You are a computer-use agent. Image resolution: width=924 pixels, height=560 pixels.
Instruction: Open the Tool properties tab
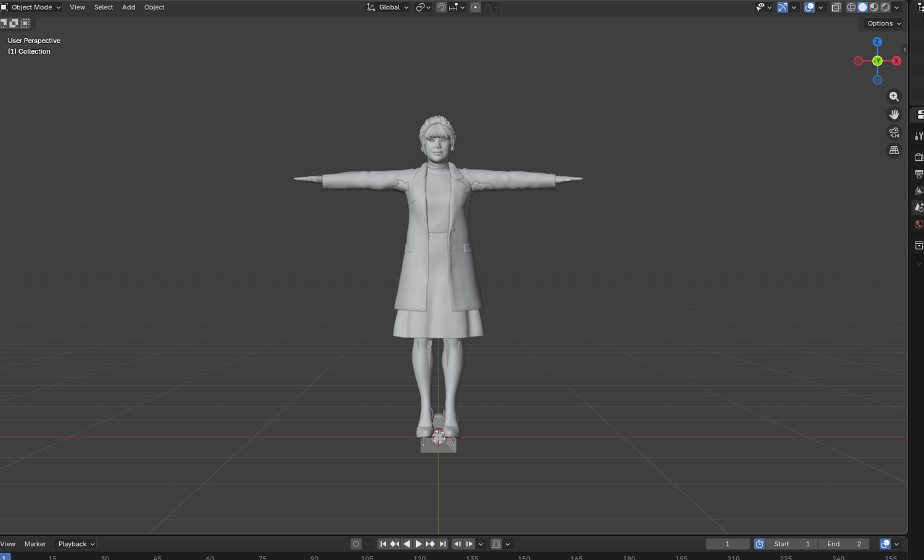click(918, 136)
